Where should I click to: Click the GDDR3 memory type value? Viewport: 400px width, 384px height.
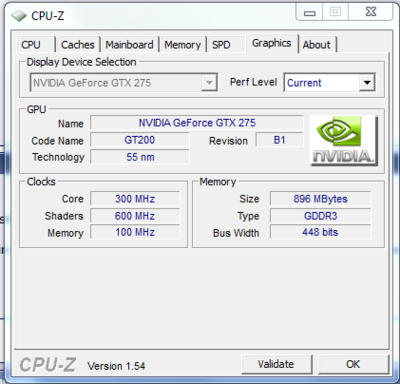[x=320, y=216]
